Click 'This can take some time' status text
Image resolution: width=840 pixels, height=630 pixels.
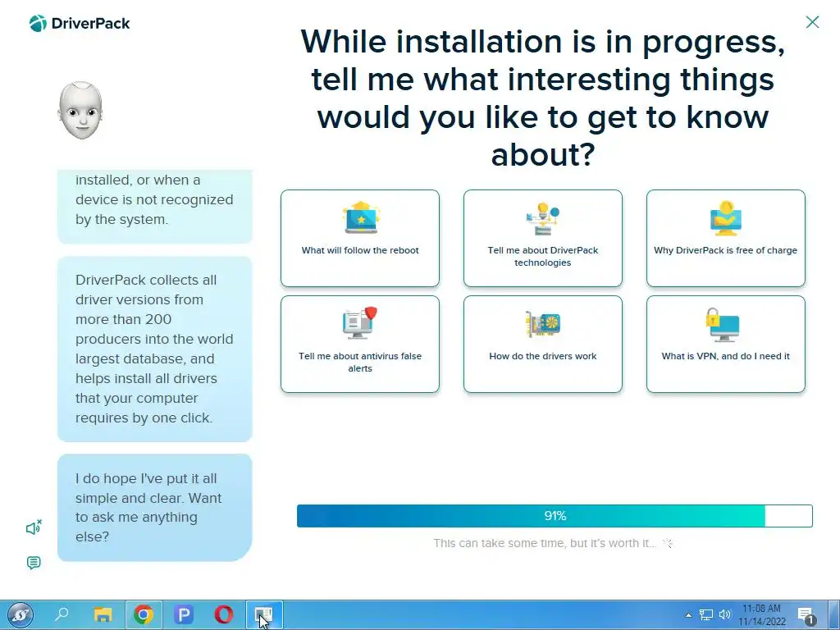click(545, 543)
